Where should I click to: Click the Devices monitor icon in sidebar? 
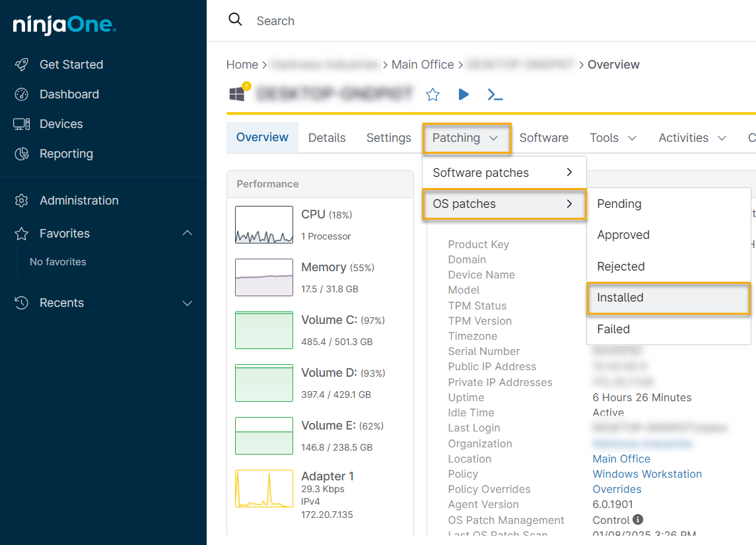[21, 124]
